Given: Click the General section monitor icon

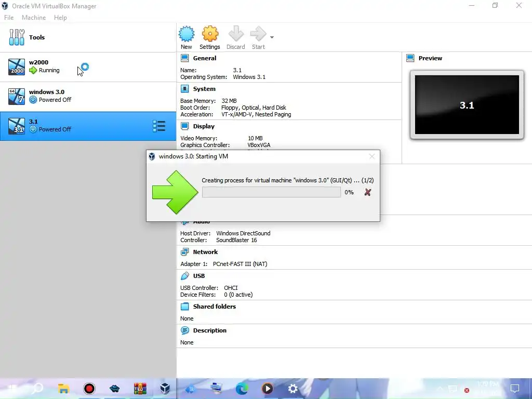Looking at the screenshot, I should click(184, 58).
